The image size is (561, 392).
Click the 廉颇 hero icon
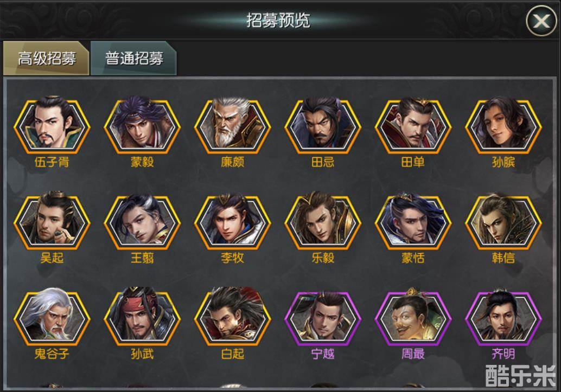click(x=233, y=125)
